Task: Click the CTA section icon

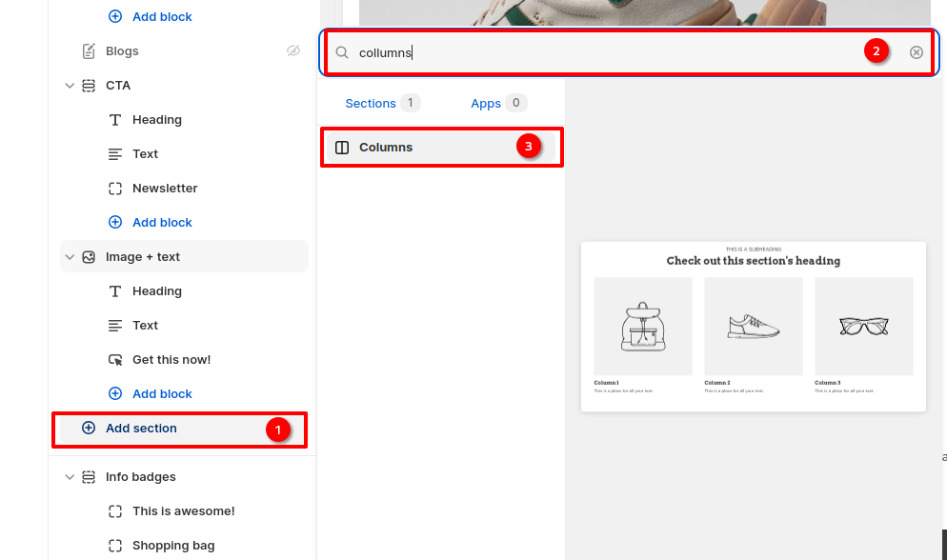Action: coord(89,86)
